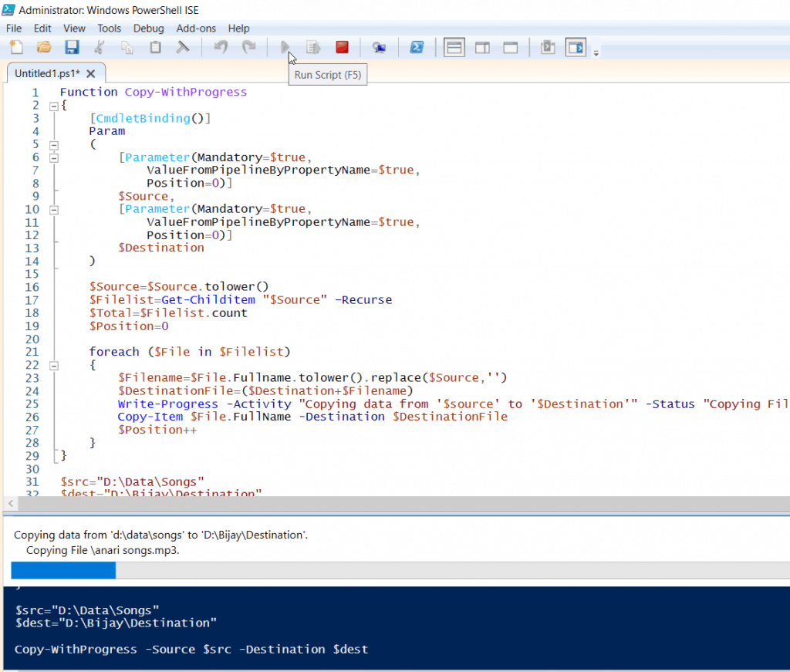Screen dimensions: 790x672
Task: Click Get-ChildItem on line 17
Action: [x=208, y=299]
